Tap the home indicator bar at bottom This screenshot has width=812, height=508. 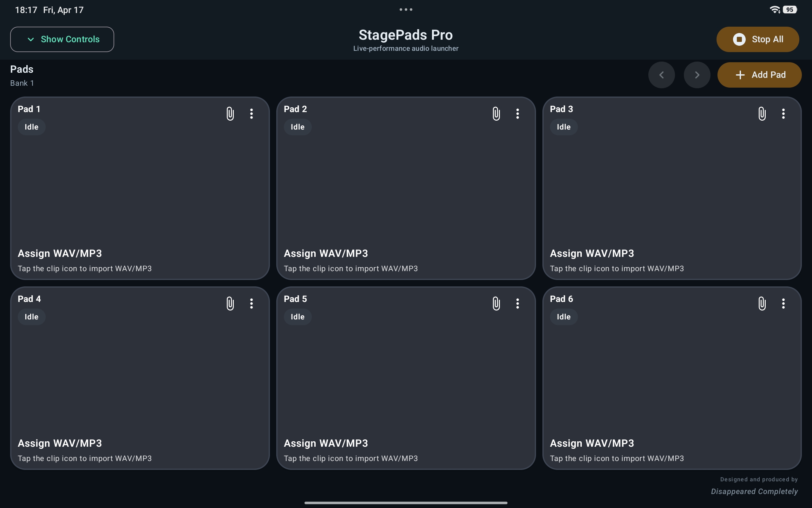(406, 503)
